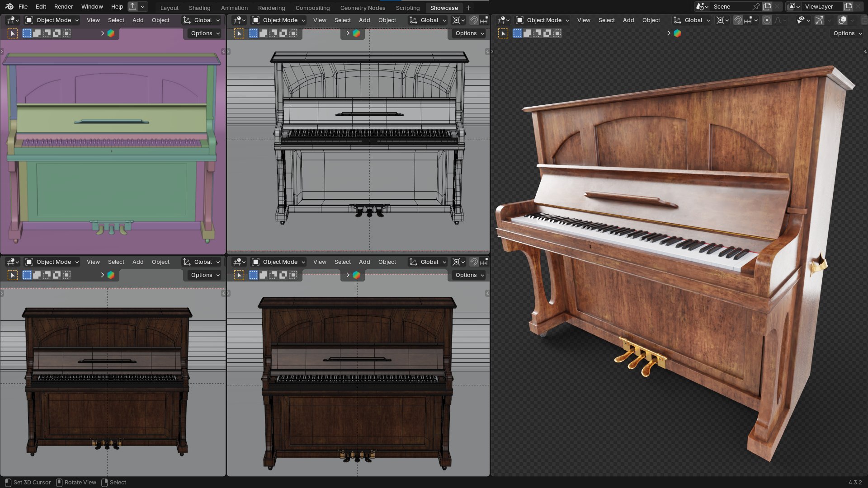Open Add menu in right viewport

[x=628, y=20]
